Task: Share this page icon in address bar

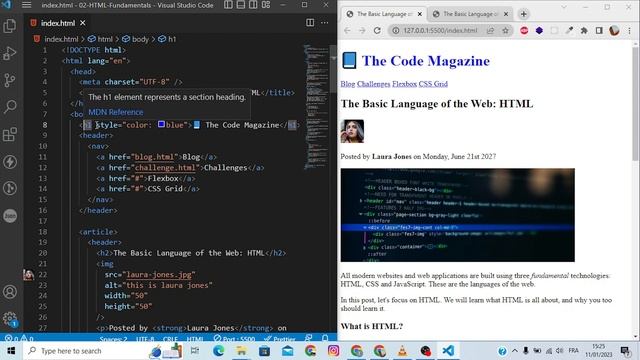Action: (491, 31)
